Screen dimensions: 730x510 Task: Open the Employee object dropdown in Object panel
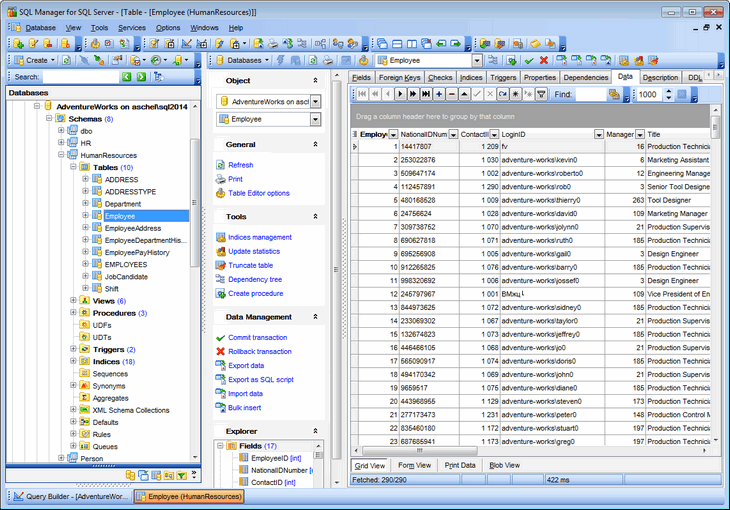(316, 119)
